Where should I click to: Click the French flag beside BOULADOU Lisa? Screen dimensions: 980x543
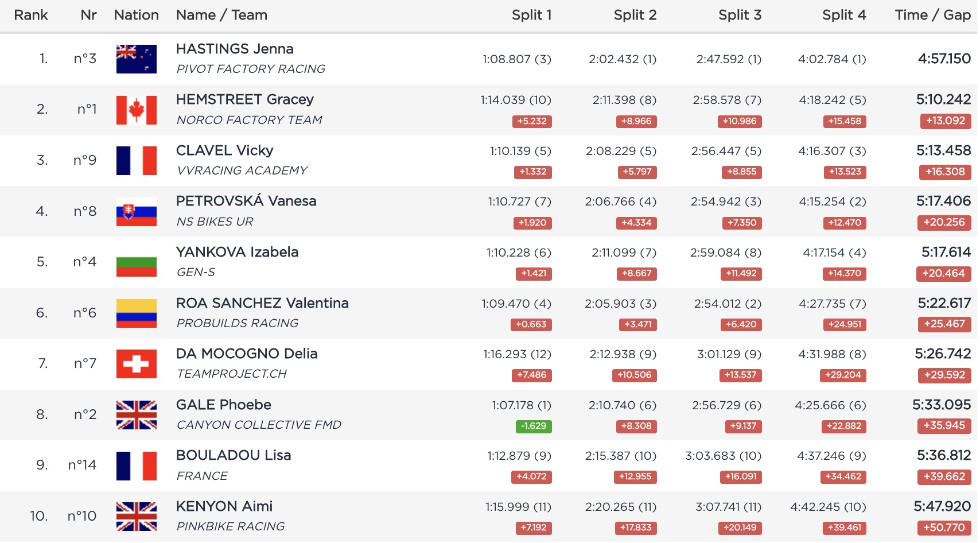tap(136, 466)
